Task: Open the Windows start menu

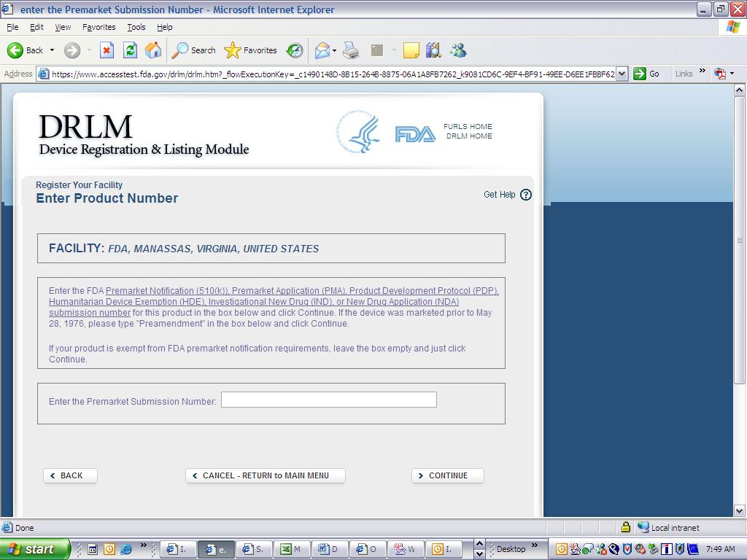Action: [x=34, y=549]
